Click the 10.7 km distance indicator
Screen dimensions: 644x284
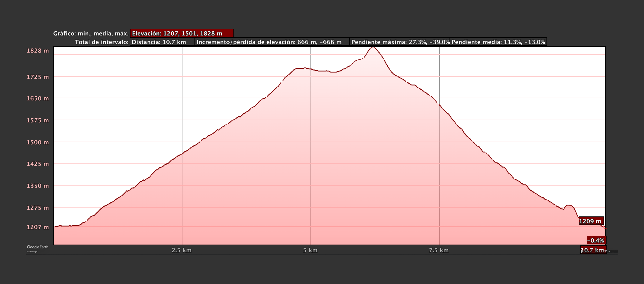point(593,250)
